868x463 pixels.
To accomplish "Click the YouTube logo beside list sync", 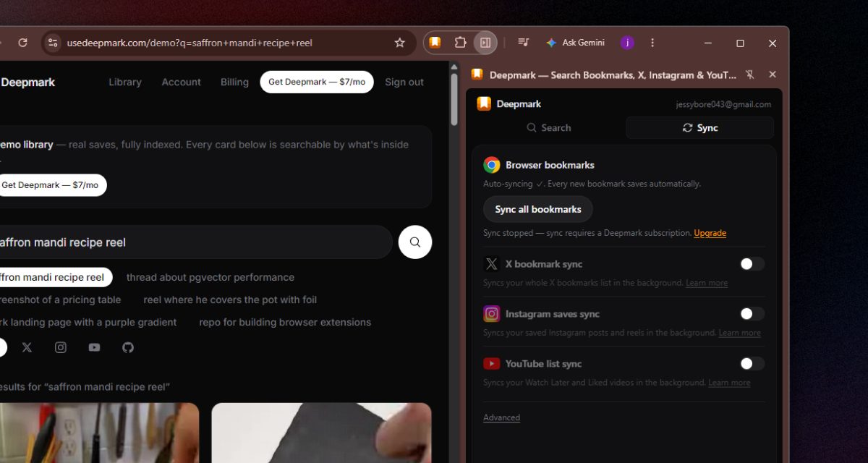I will (x=492, y=364).
